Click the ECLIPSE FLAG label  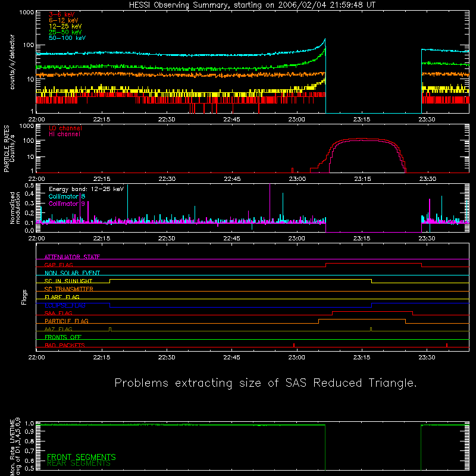coord(65,305)
